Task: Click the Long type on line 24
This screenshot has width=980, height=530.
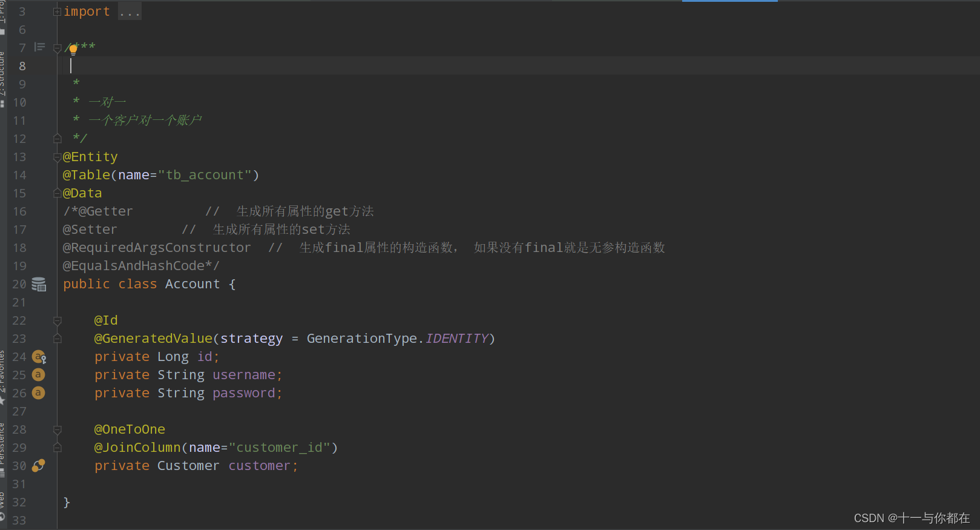Action: [x=173, y=357]
